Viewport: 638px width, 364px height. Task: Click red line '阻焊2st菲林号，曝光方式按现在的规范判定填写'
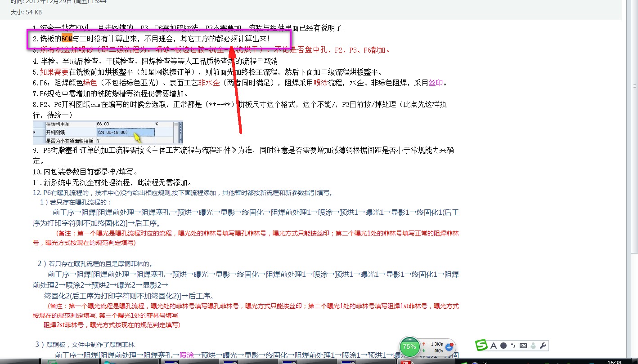point(112,325)
